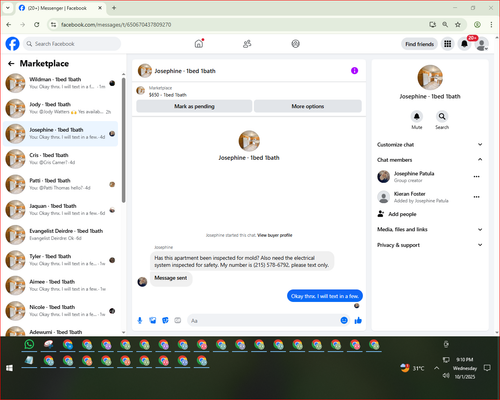This screenshot has width=500, height=400.
Task: Mute the Josephine chat
Action: tap(417, 116)
